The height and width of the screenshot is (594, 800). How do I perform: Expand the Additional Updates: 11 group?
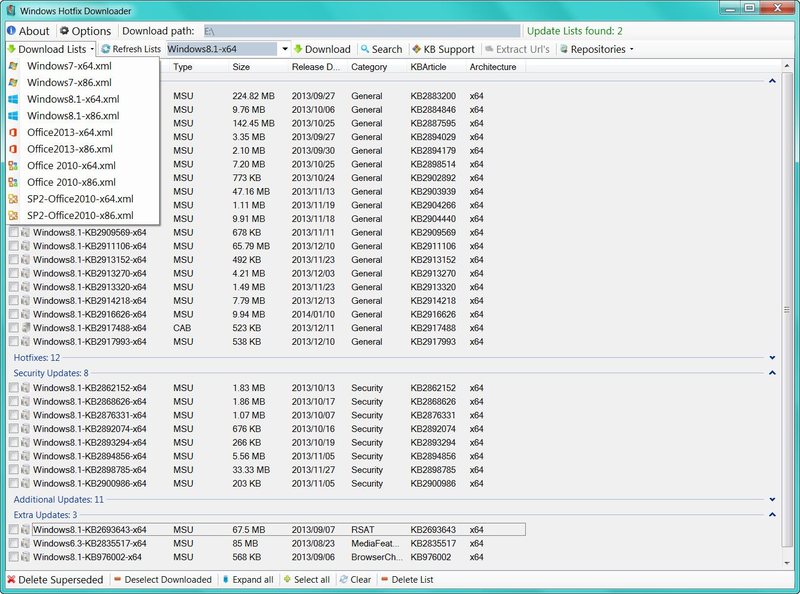point(772,500)
